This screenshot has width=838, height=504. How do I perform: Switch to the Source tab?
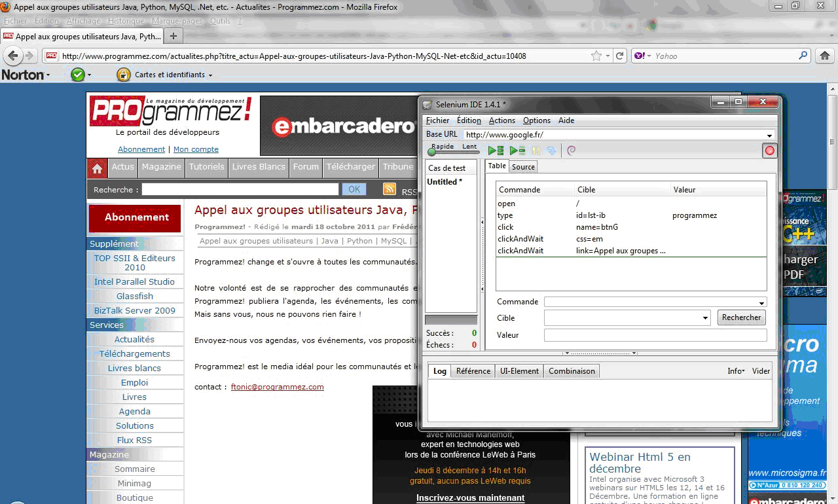pos(523,167)
